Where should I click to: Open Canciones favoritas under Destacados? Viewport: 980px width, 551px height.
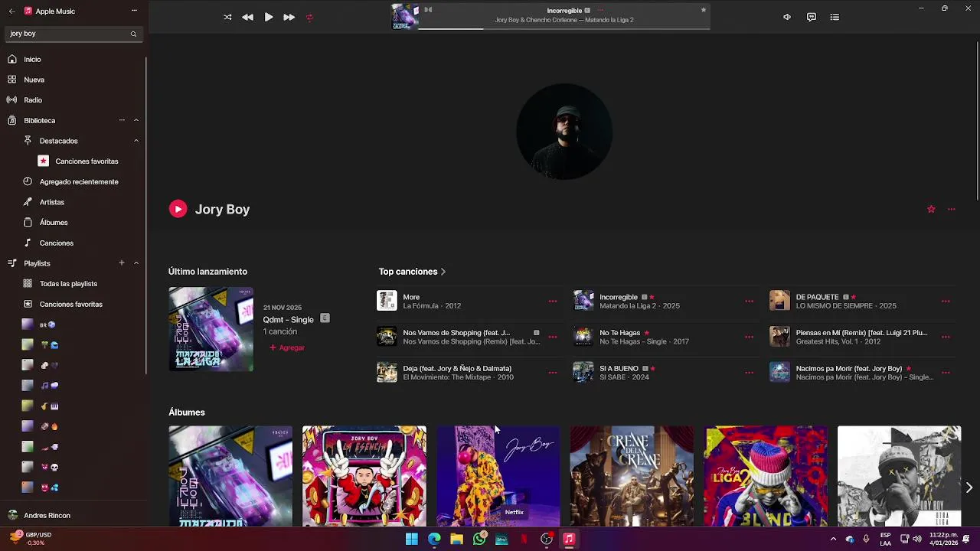click(x=87, y=161)
